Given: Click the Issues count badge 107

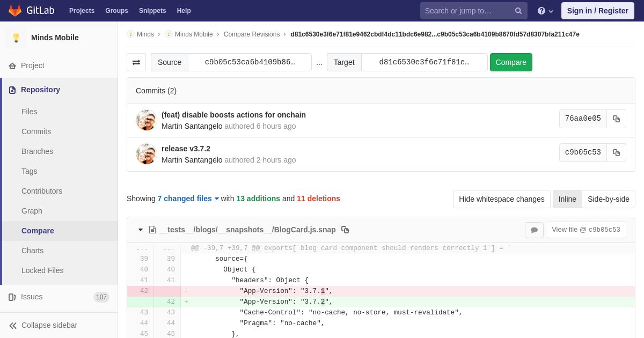Looking at the screenshot, I should pyautogui.click(x=101, y=297).
